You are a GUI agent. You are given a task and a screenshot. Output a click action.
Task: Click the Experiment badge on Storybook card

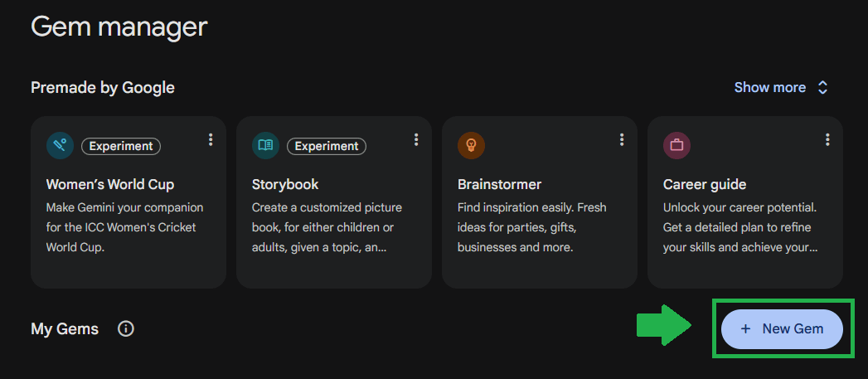click(x=327, y=146)
